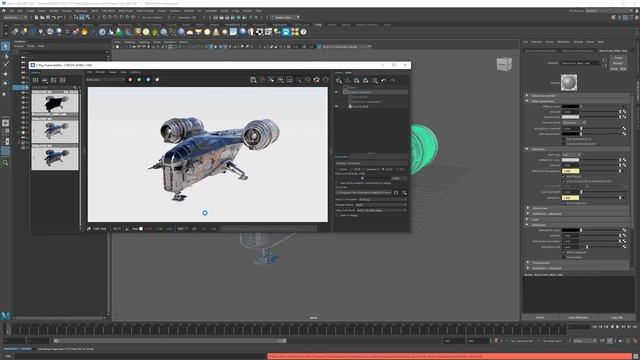Open the View transform dropdown
The height and width of the screenshot is (360, 640).
click(x=382, y=210)
